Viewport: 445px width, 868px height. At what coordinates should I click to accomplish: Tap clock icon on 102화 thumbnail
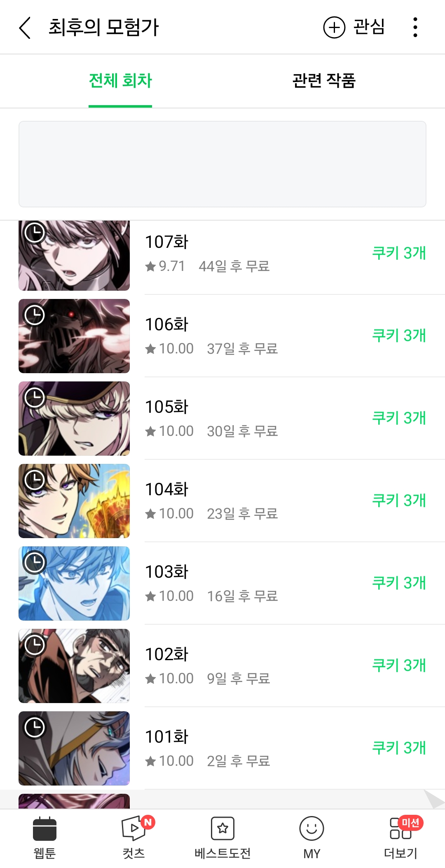(35, 645)
